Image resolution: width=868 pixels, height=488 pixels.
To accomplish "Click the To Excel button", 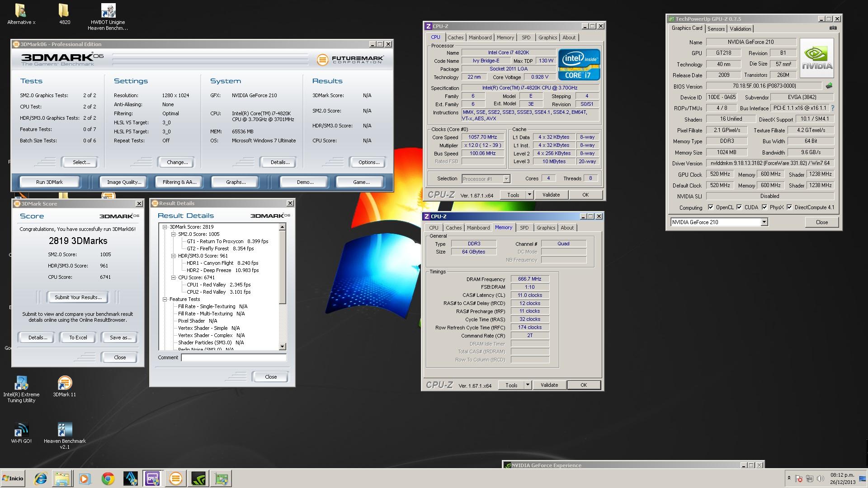I will [78, 338].
